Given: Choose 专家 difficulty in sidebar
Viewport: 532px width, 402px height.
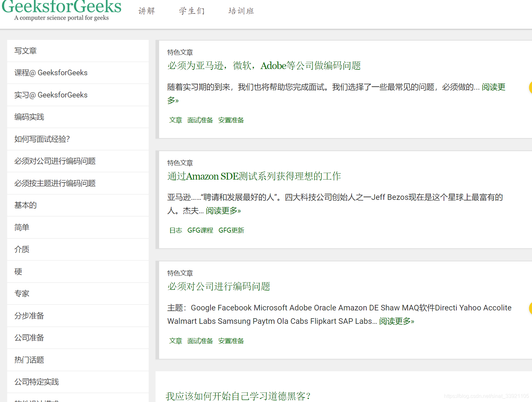Looking at the screenshot, I should [x=78, y=293].
